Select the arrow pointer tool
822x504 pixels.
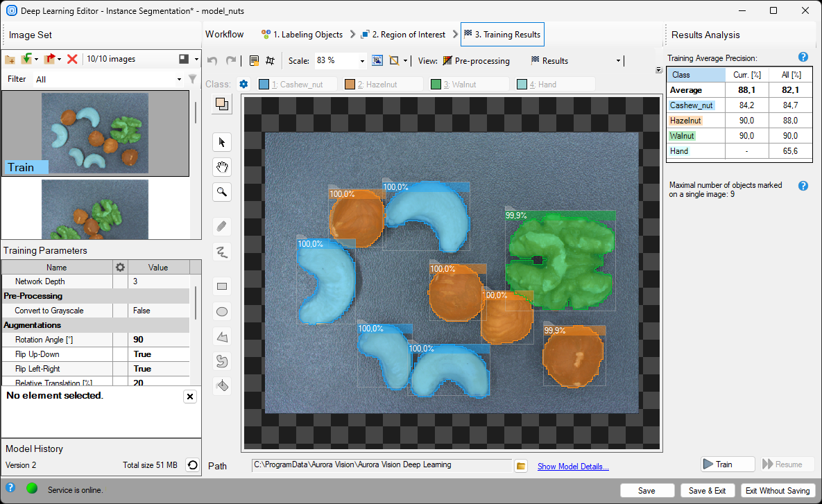pos(222,142)
